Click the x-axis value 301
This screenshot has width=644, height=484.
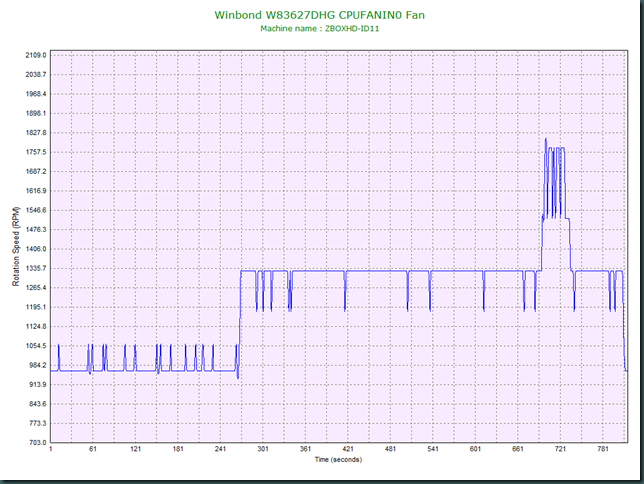tap(263, 449)
